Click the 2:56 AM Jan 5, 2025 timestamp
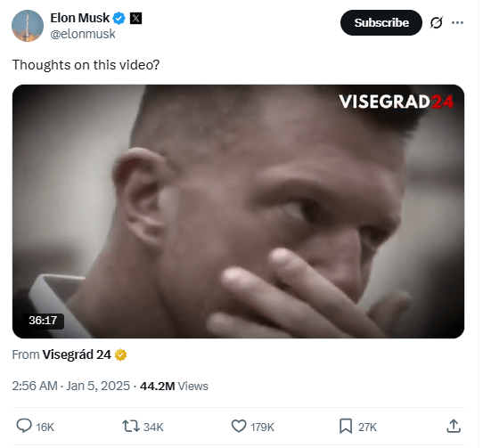 tap(71, 387)
